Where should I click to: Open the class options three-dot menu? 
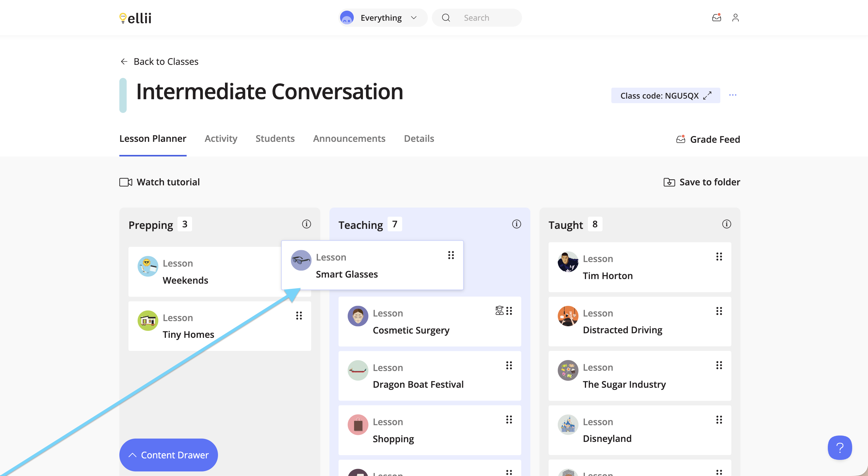point(733,95)
